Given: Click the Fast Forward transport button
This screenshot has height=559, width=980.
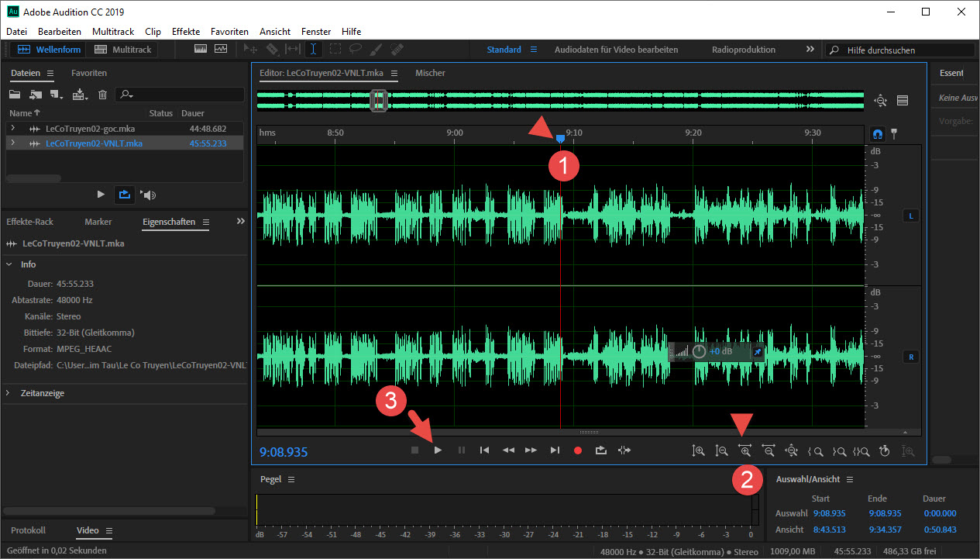Looking at the screenshot, I should [531, 450].
